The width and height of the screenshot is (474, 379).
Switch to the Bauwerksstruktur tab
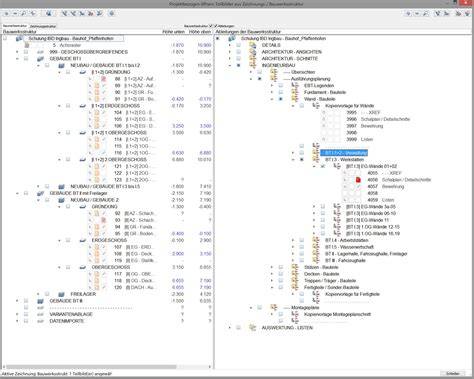click(14, 26)
